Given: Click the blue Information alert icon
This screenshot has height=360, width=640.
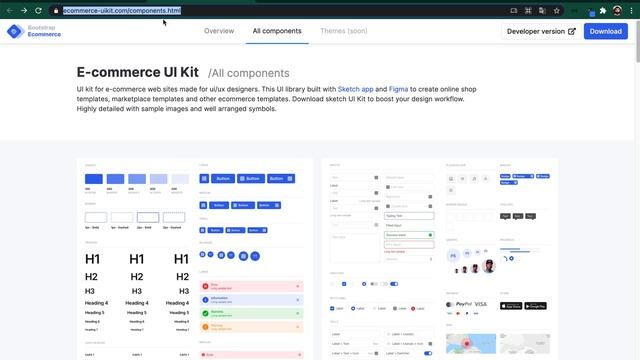Looking at the screenshot, I should (206, 300).
